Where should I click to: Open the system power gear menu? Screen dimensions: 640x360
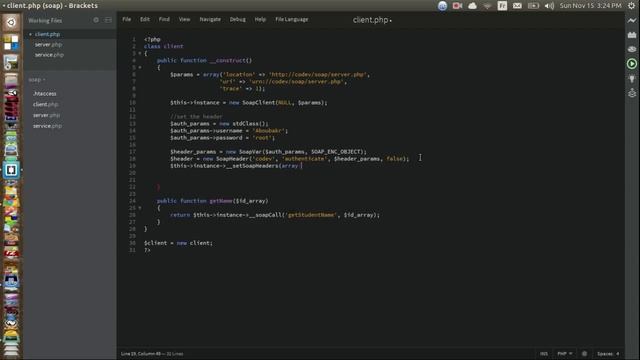[631, 6]
